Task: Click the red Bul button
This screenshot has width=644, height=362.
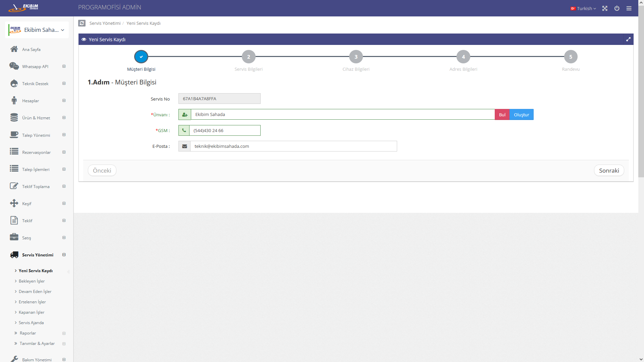Action: point(502,115)
